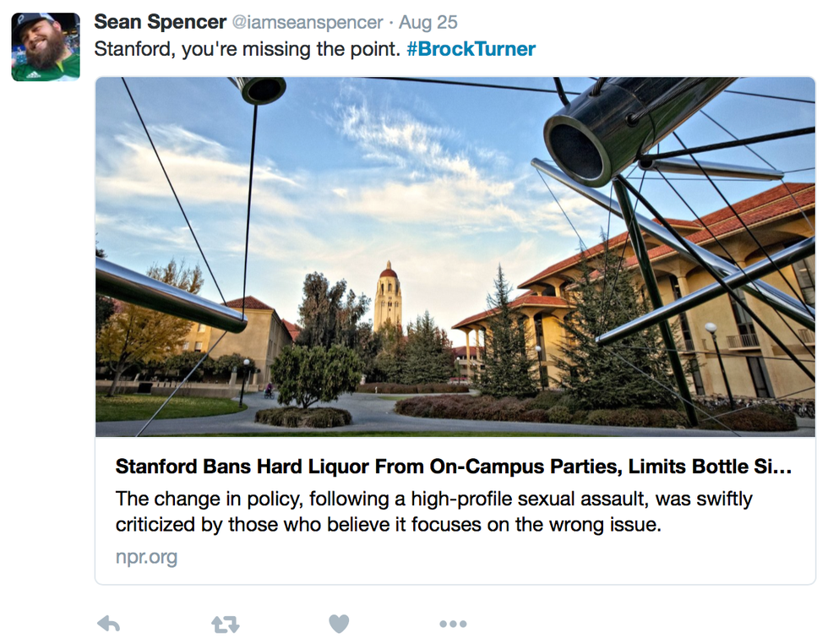Viewport: 828px width, 644px height.
Task: Click Hoover Tower in the preview photo
Action: coord(388,296)
